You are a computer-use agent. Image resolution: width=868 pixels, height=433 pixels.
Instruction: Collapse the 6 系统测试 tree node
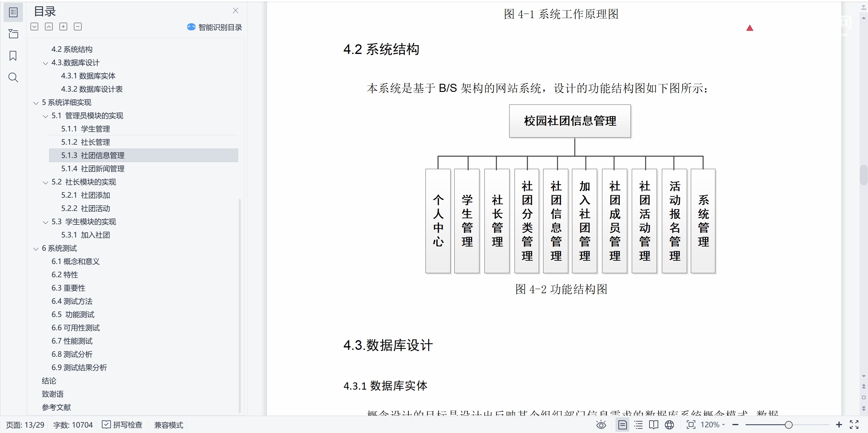[36, 249]
